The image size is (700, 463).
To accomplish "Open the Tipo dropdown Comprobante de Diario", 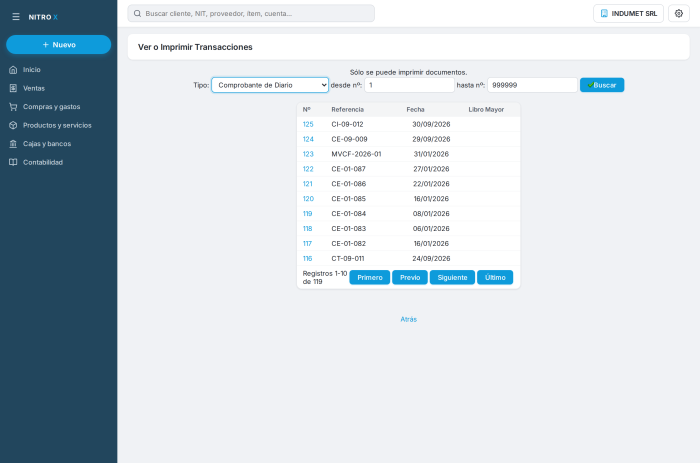I will 270,85.
